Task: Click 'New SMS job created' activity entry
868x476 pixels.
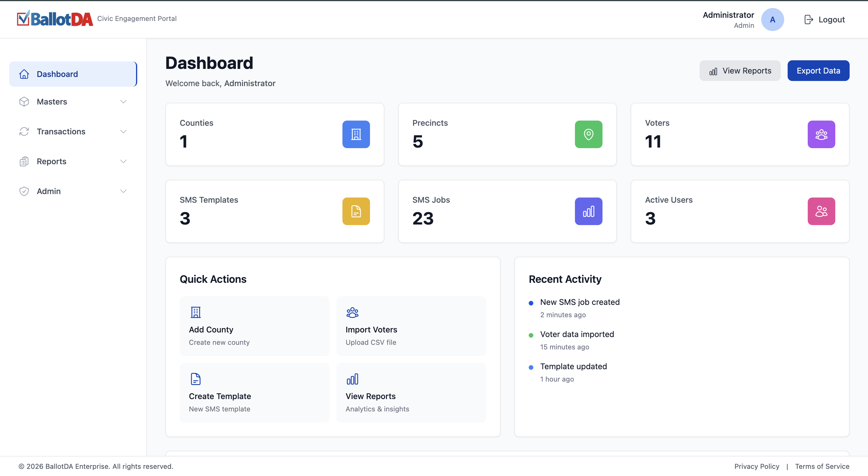Action: pyautogui.click(x=580, y=302)
